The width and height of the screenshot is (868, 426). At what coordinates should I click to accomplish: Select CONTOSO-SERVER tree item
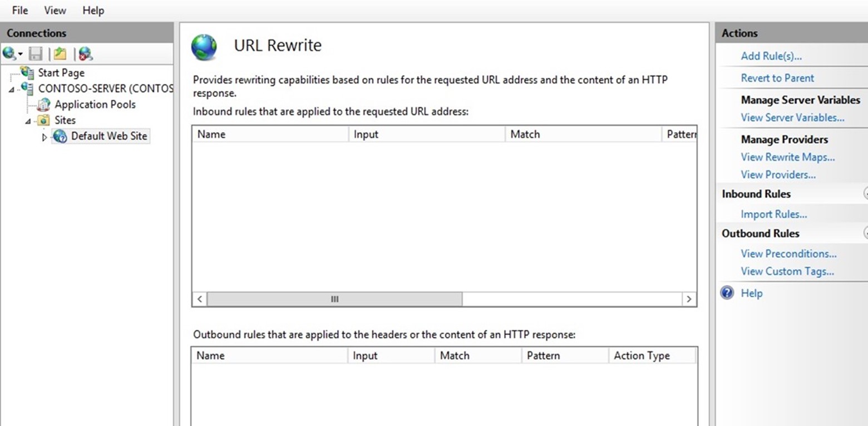pyautogui.click(x=106, y=89)
